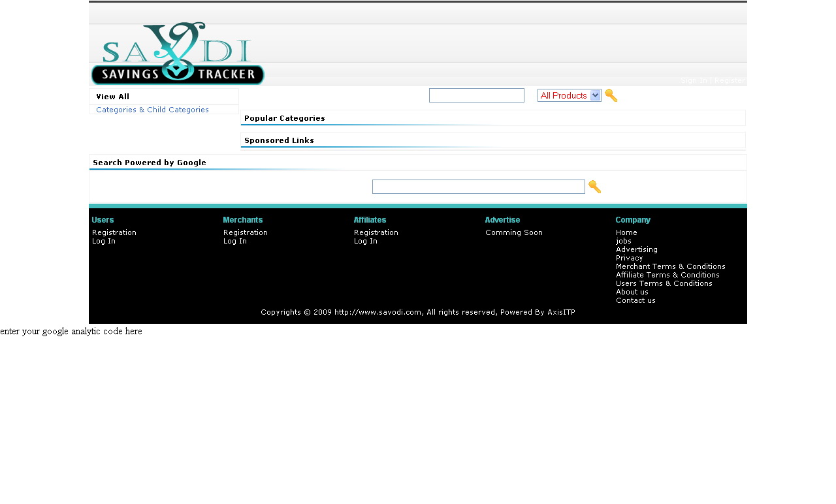The image size is (836, 504).
Task: Click the key search icon beside All Products
Action: coord(611,95)
